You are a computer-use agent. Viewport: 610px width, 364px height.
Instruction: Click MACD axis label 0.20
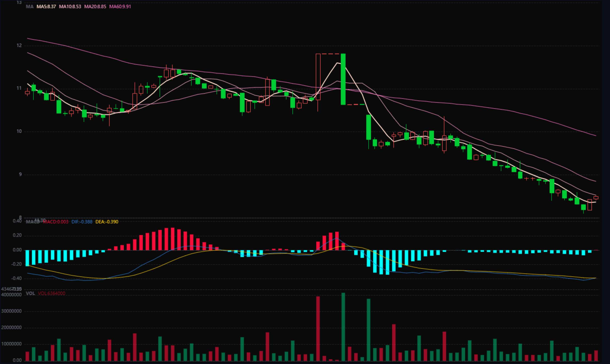tap(17, 235)
